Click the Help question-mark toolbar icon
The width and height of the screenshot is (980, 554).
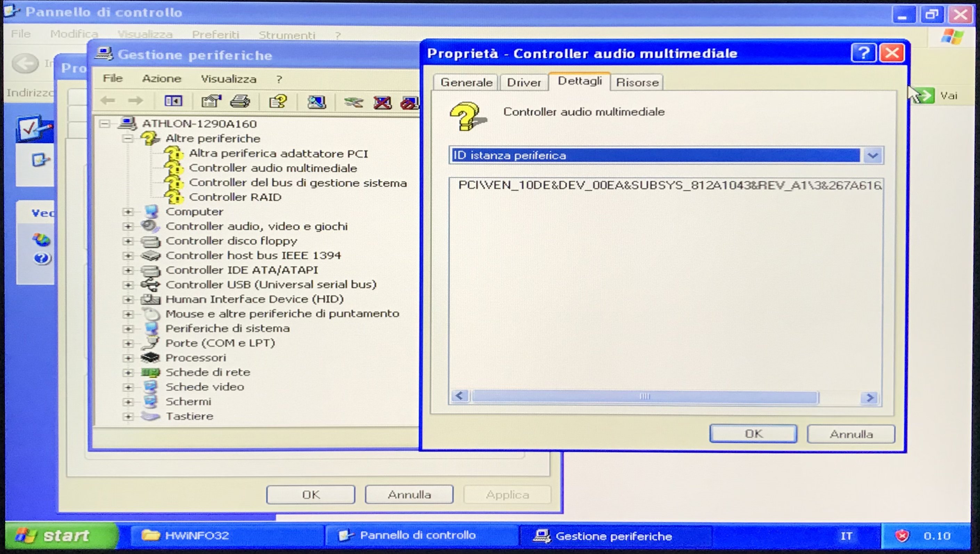point(278,101)
